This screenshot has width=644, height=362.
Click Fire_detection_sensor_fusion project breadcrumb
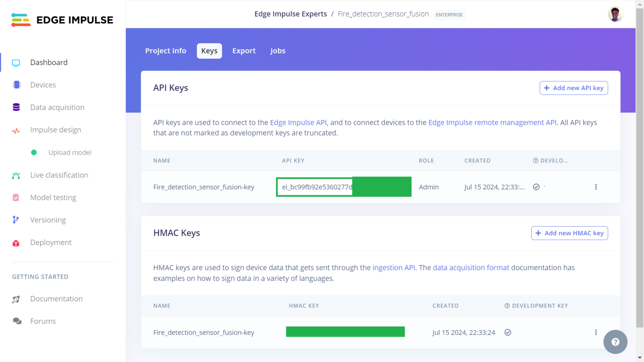pos(383,14)
